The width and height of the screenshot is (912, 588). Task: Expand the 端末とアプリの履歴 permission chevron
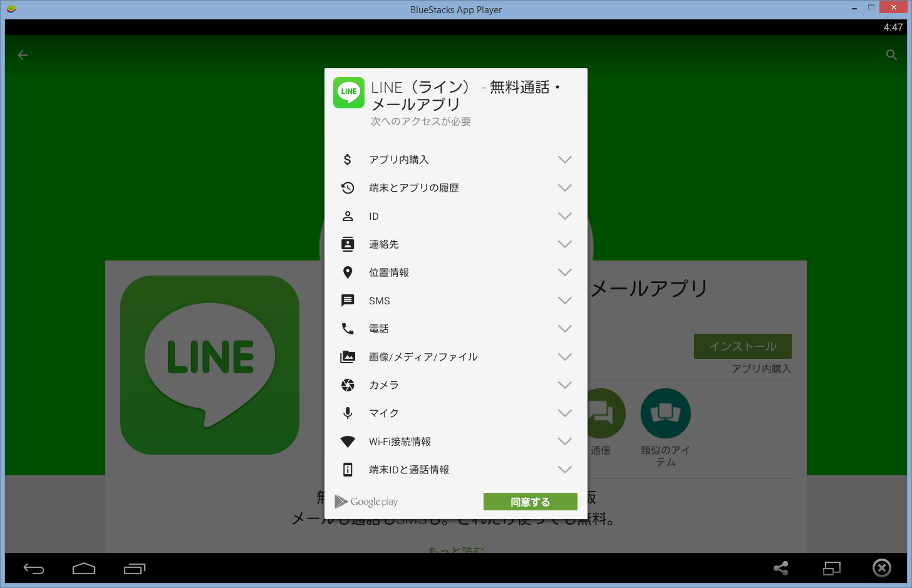pos(565,188)
